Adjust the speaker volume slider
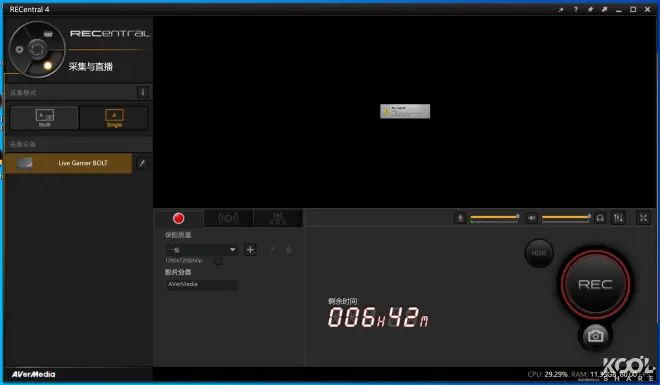Viewport: 660px width, 385px height. click(x=566, y=217)
